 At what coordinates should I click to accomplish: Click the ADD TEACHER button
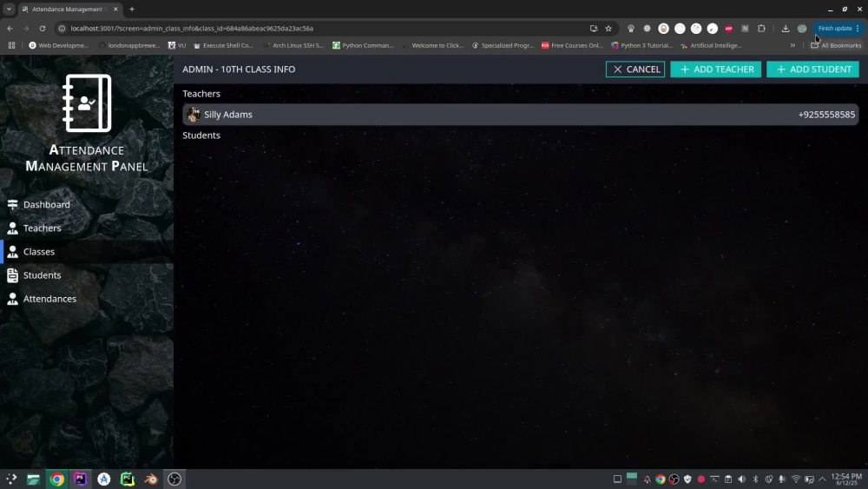click(x=715, y=69)
